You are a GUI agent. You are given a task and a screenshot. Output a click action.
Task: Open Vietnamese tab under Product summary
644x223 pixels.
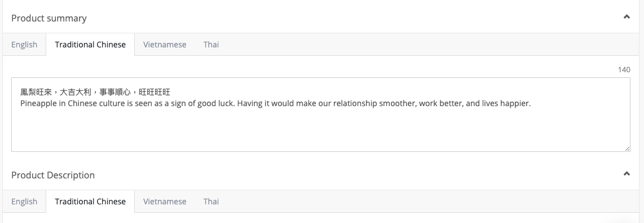[x=165, y=45]
